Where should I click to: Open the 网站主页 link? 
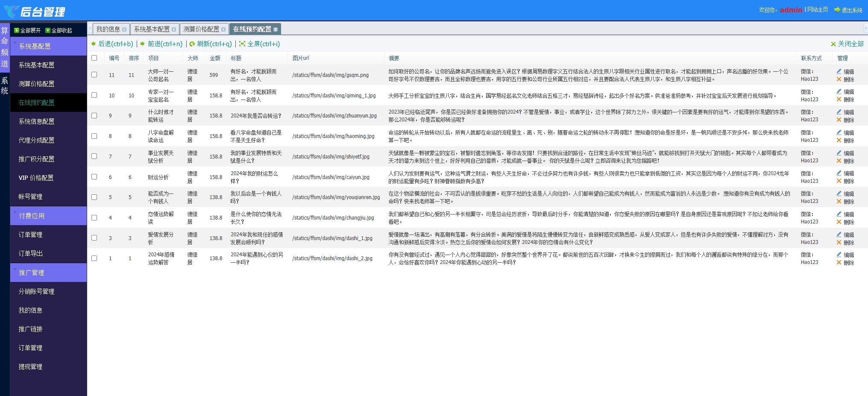(x=818, y=9)
